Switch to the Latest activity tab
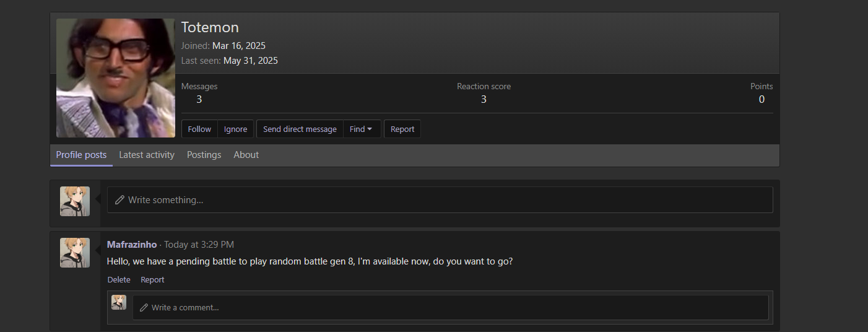Viewport: 868px width, 332px height. [x=147, y=155]
